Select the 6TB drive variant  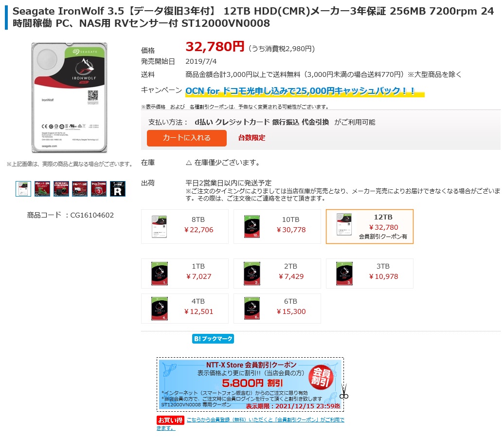pyautogui.click(x=277, y=309)
